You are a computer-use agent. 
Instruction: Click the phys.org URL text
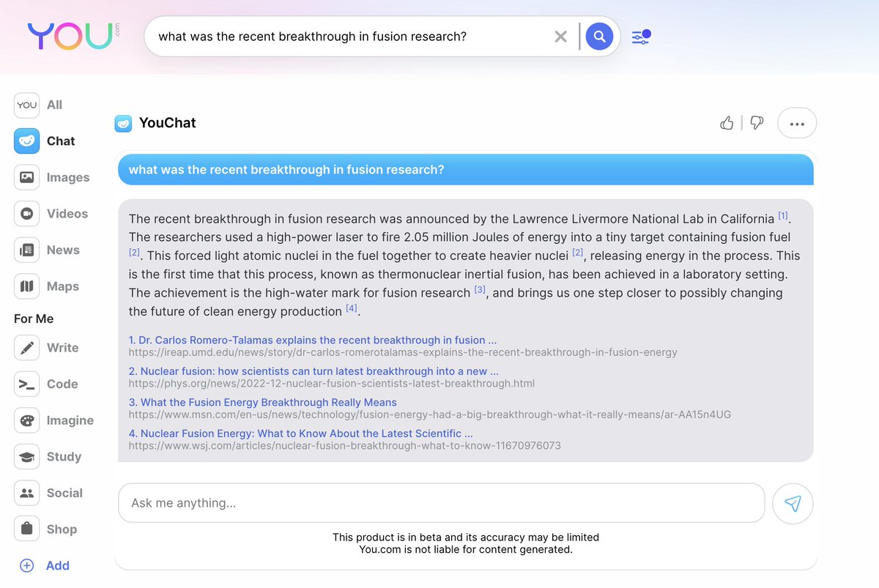click(x=331, y=383)
